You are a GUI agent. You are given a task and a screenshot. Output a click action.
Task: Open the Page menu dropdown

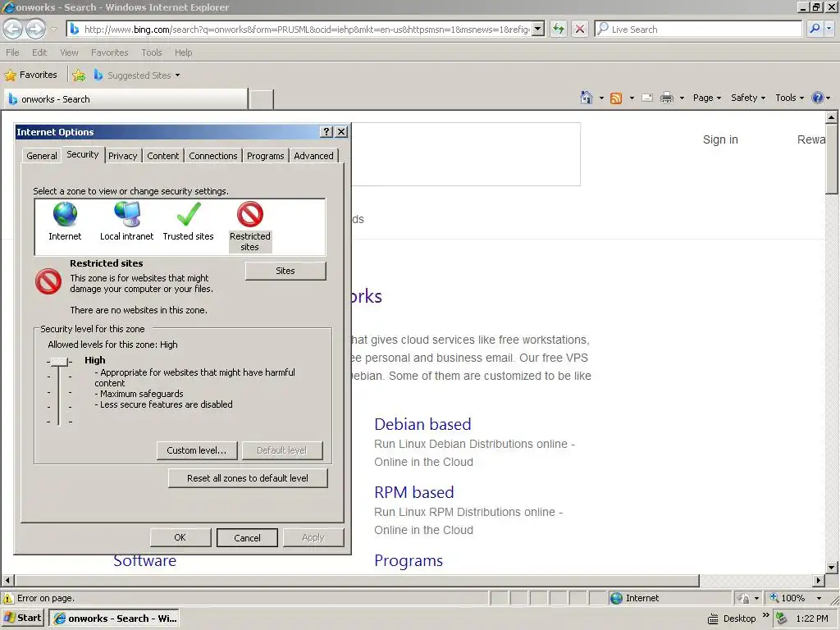point(707,98)
